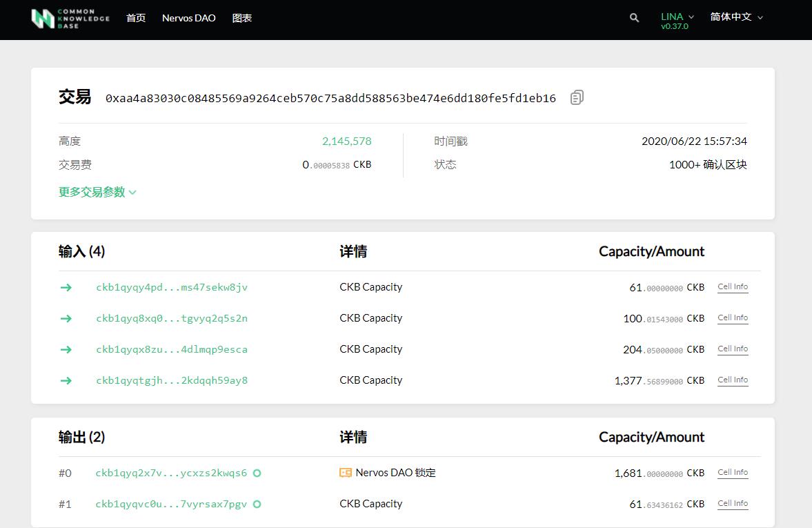
Task: Click the 输出 (2) section heading
Action: [82, 437]
